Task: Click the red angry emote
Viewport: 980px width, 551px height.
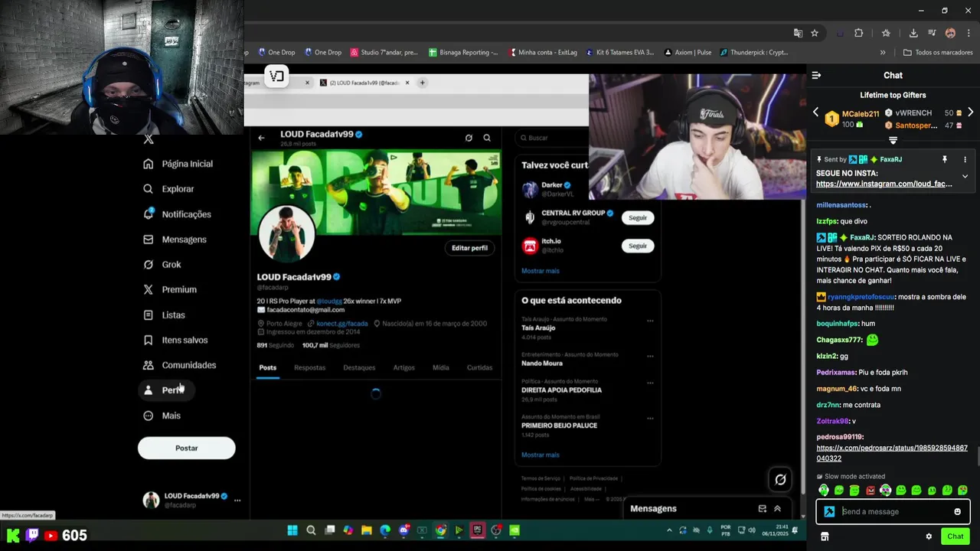Action: pyautogui.click(x=870, y=491)
